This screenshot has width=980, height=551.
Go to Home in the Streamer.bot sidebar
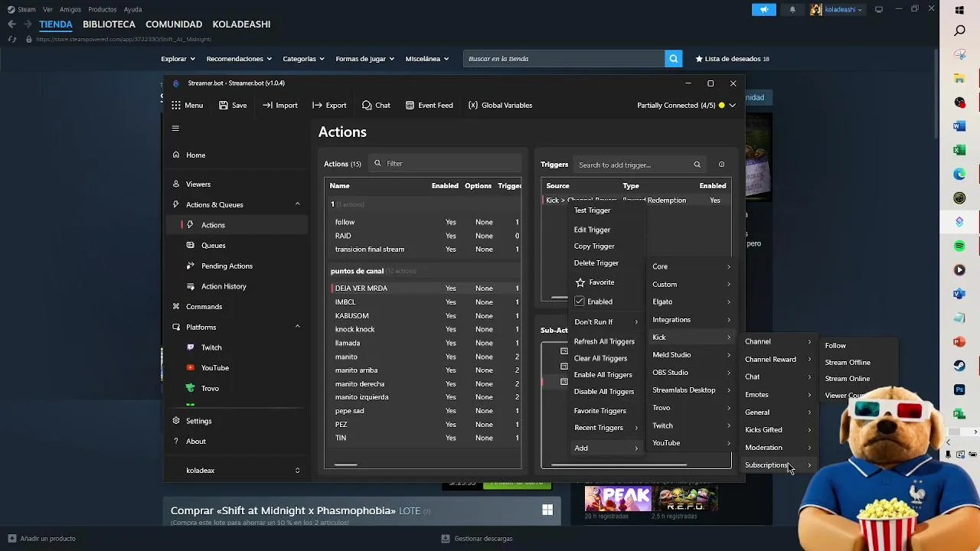(x=196, y=155)
